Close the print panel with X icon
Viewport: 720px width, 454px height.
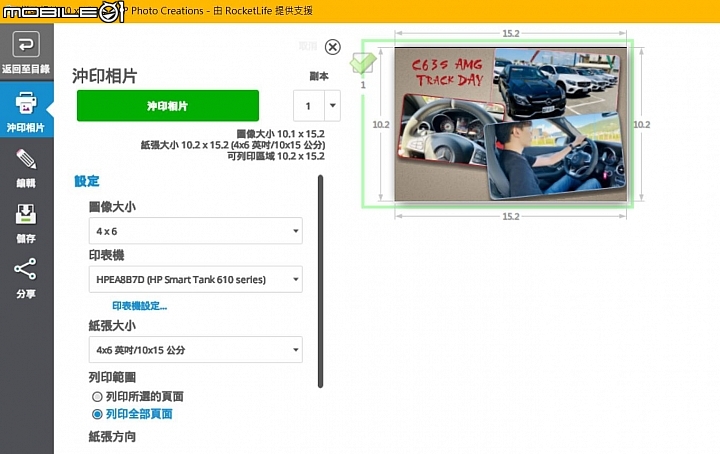(x=332, y=47)
